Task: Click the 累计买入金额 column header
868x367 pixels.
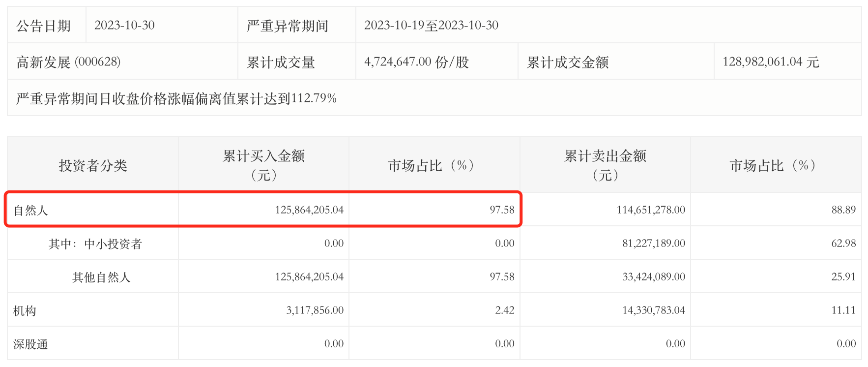Action: coord(263,165)
